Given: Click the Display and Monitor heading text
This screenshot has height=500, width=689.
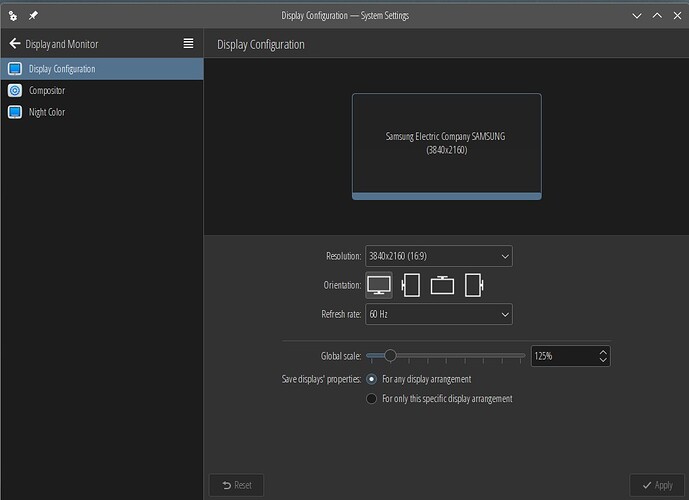Looking at the screenshot, I should 62,44.
